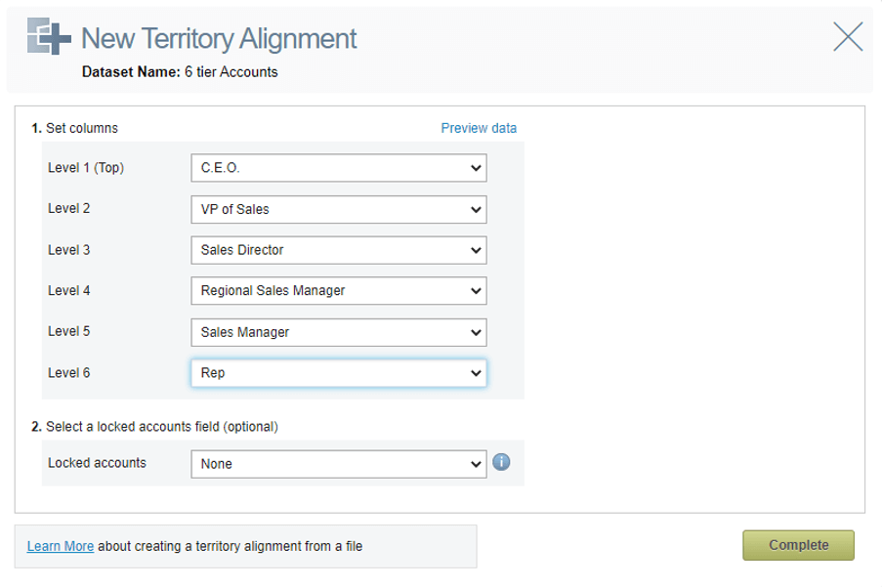The width and height of the screenshot is (883, 588).
Task: Click the Complete button
Action: (799, 545)
